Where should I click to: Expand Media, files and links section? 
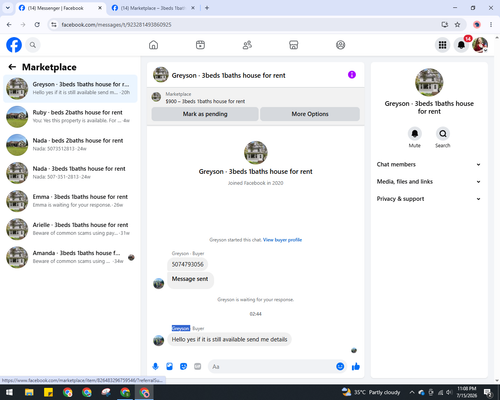[429, 182]
